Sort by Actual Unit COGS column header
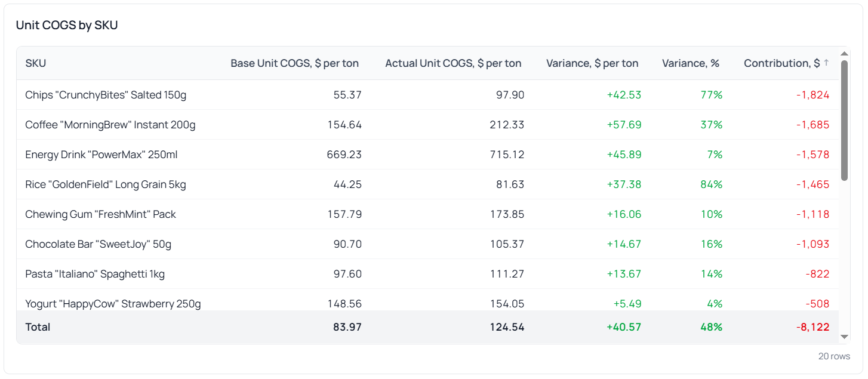Screen dimensions: 868x379 click(x=453, y=63)
